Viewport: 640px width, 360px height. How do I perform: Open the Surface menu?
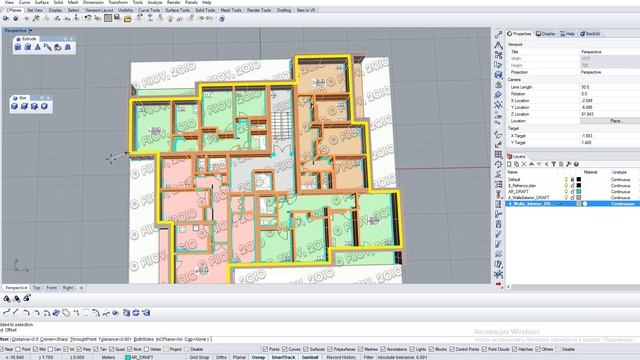pos(42,2)
